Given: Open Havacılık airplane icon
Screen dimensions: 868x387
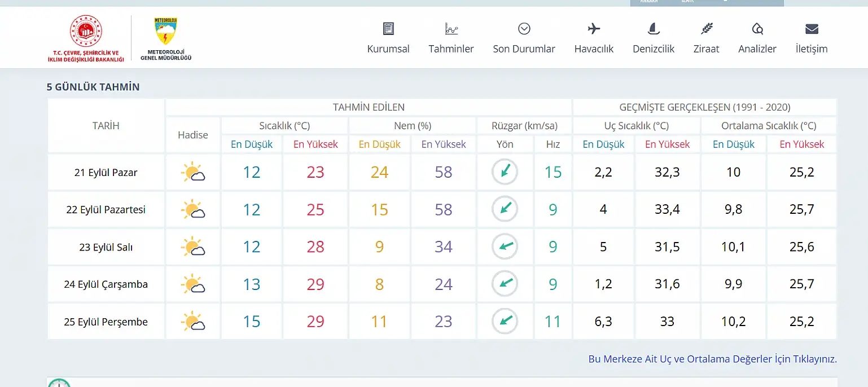Looking at the screenshot, I should click(x=594, y=29).
